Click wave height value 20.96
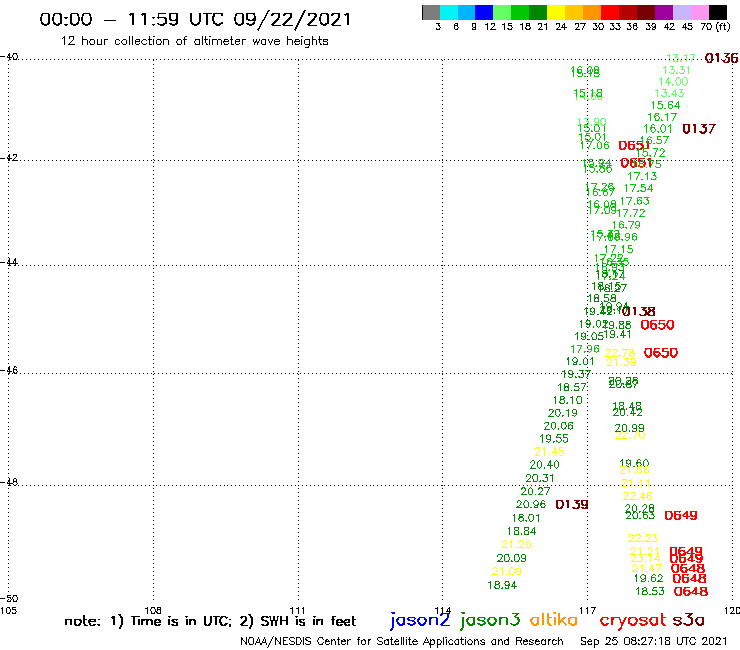 pyautogui.click(x=531, y=505)
